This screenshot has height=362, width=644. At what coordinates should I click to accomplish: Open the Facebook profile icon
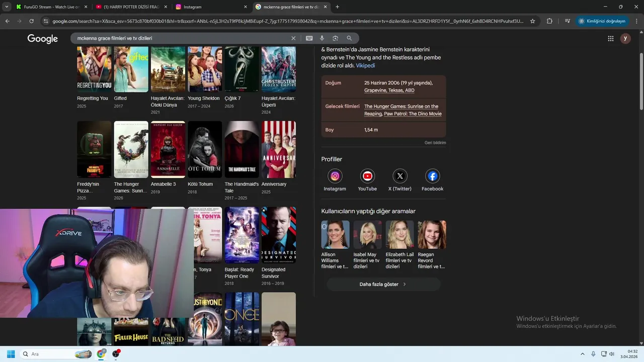[432, 176]
